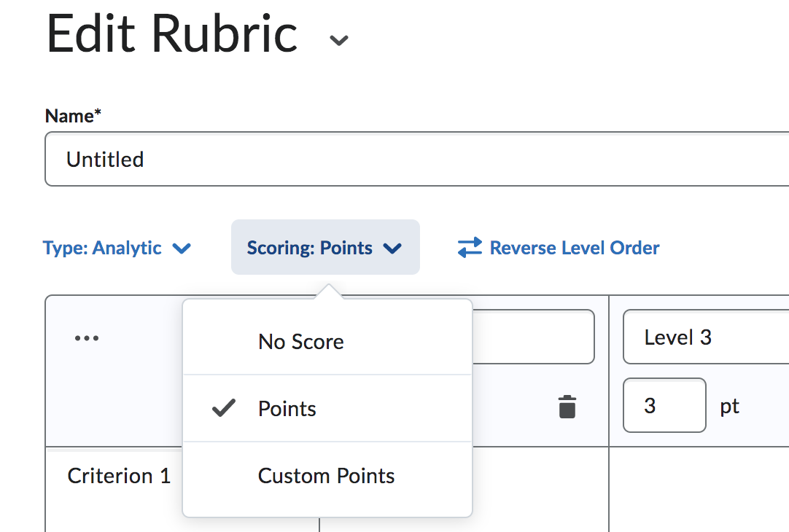Click the Edit Rubric heading text
Screen dimensions: 789x532
tap(172, 34)
